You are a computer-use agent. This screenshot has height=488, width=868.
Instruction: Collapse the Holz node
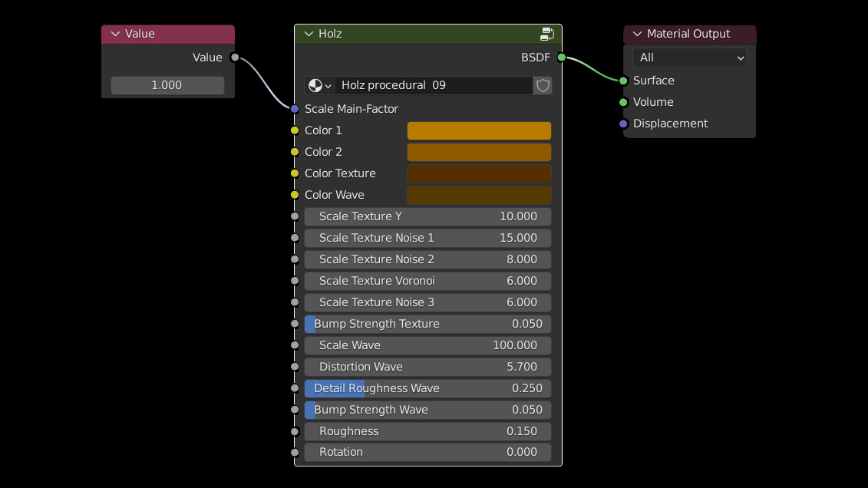tap(309, 34)
